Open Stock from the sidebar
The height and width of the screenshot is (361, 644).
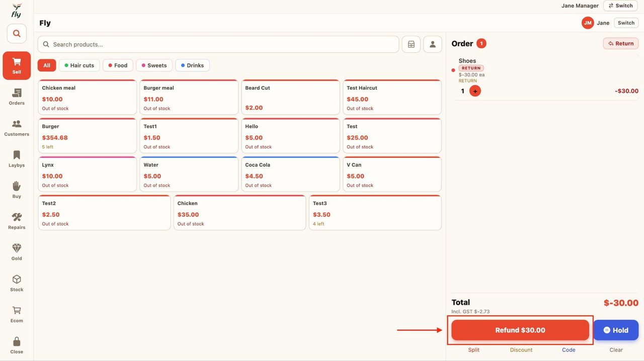point(17,284)
